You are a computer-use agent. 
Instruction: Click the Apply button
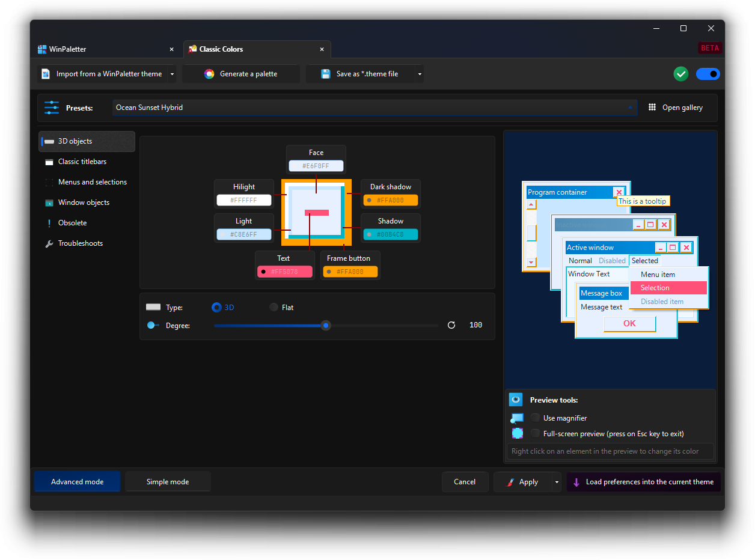[x=522, y=482]
